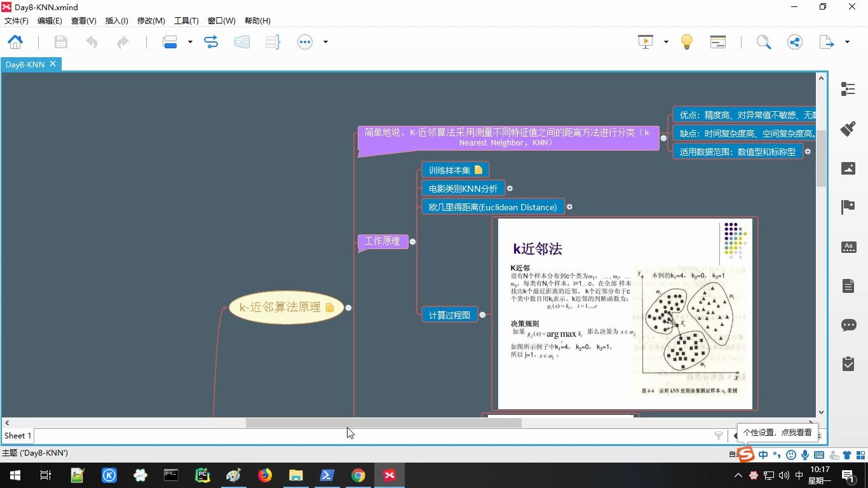Expand the 电影类别KNN分析 topic plus button

click(x=510, y=188)
